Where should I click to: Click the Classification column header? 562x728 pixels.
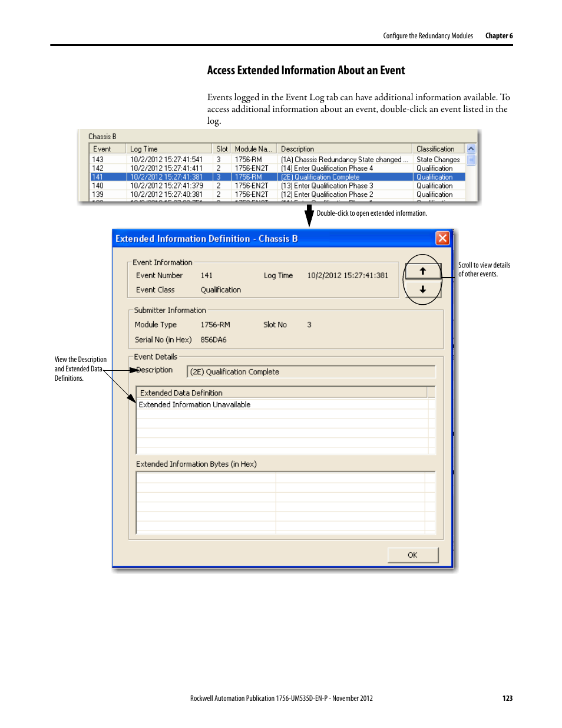[x=438, y=149]
